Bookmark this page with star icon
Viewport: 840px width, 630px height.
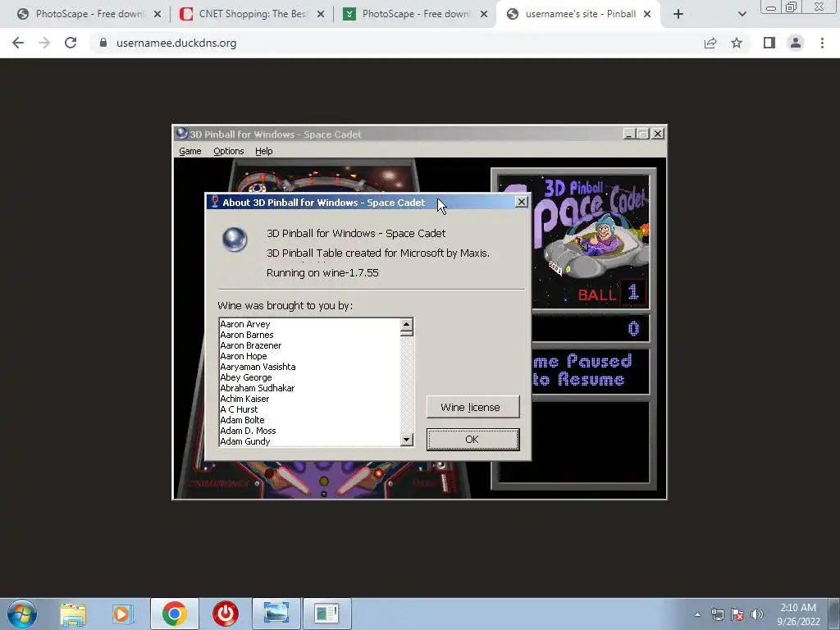[737, 43]
